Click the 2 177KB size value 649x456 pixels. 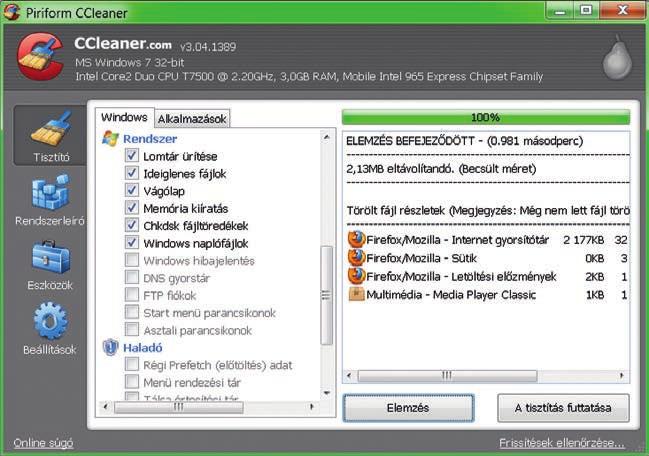point(583,240)
